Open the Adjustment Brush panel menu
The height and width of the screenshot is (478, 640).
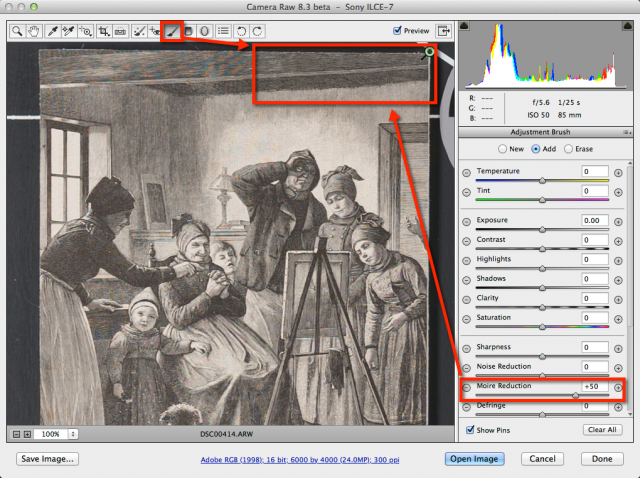[x=627, y=132]
